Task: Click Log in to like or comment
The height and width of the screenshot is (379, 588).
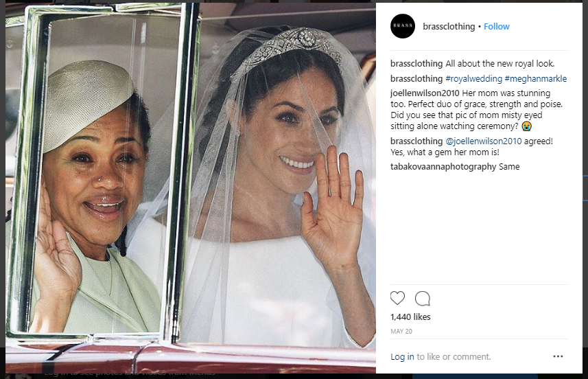Action: tap(402, 356)
